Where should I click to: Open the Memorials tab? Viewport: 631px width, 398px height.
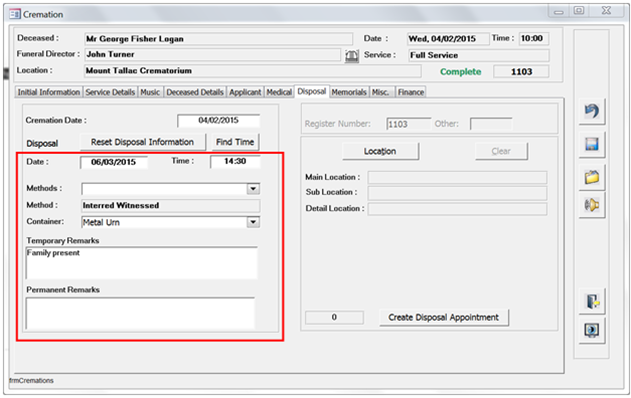pos(349,92)
